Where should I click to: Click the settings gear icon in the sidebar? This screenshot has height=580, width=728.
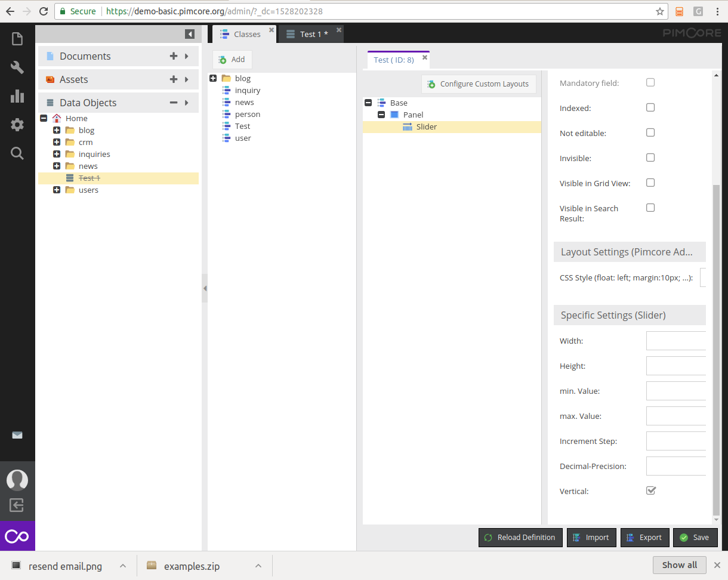(x=17, y=125)
